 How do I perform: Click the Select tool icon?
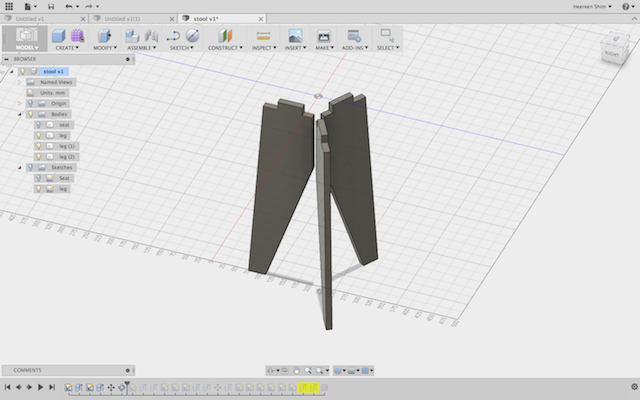[x=387, y=35]
